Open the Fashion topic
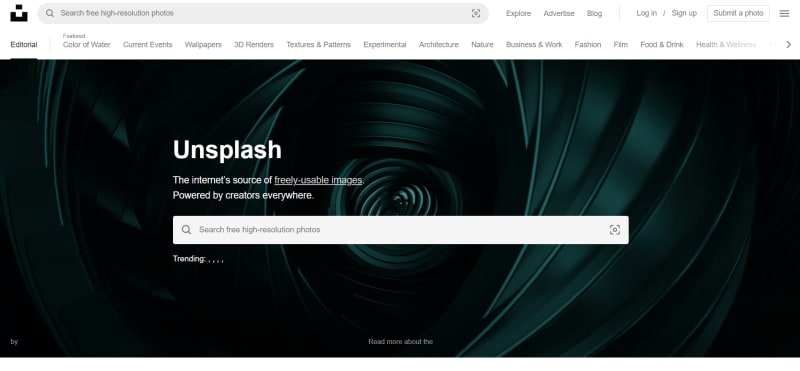 coord(588,44)
